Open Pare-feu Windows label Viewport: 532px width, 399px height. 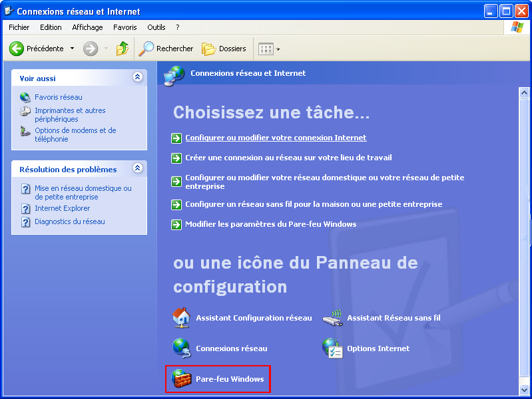click(x=230, y=379)
